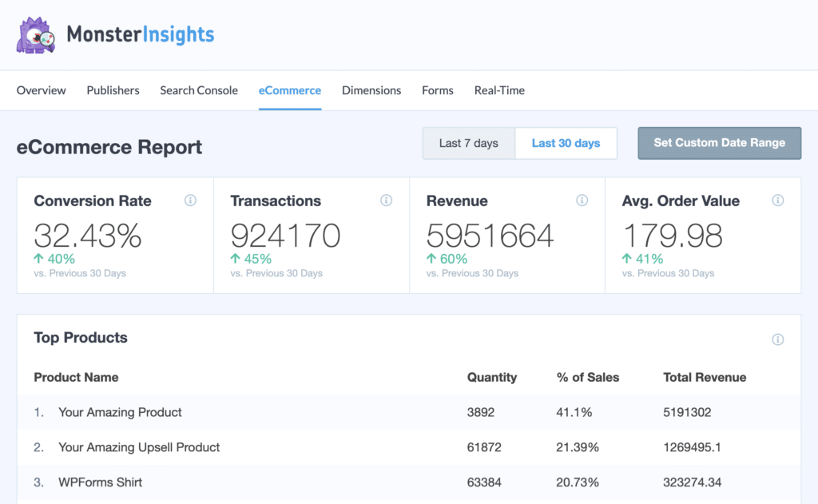The image size is (818, 504).
Task: Click the MonsterInsights monster logo
Action: tap(35, 35)
